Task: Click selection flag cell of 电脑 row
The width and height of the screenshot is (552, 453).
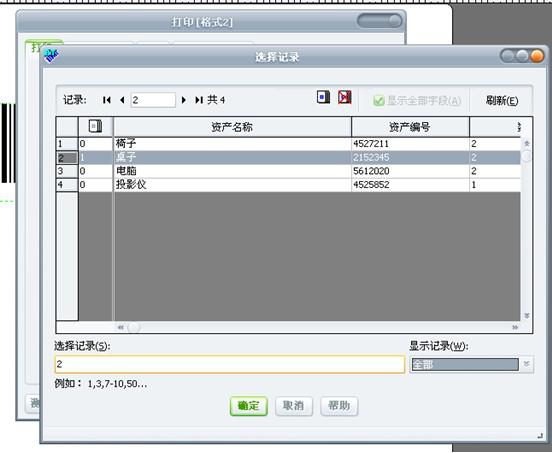Action: (x=95, y=171)
